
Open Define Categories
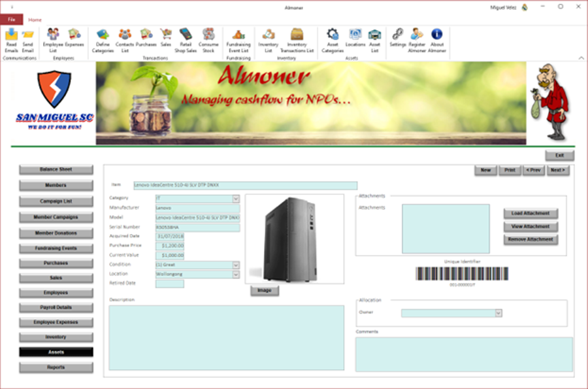[103, 41]
